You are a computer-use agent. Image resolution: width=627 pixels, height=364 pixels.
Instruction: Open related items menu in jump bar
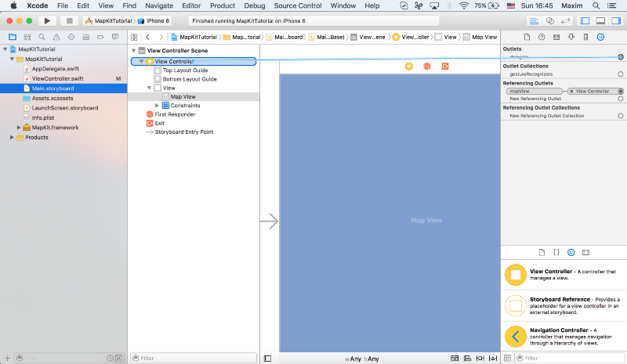(x=134, y=37)
